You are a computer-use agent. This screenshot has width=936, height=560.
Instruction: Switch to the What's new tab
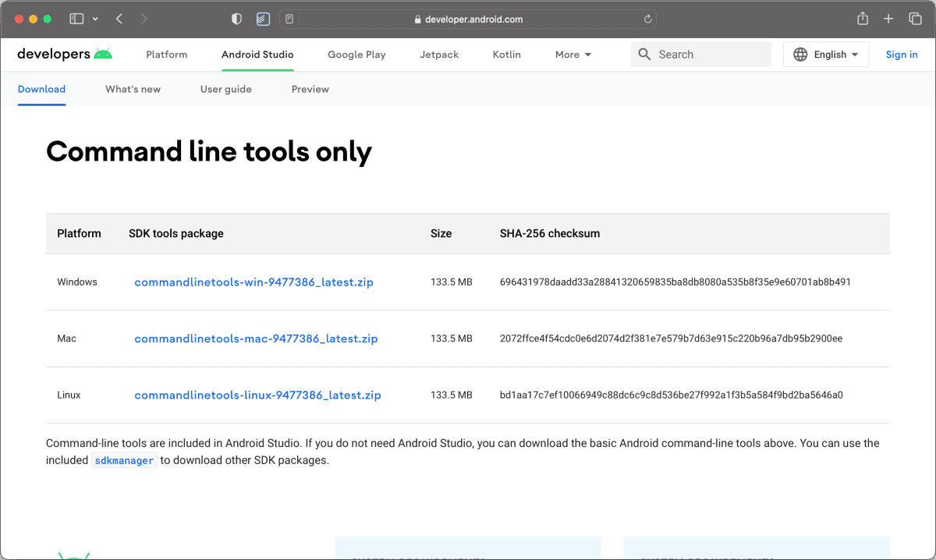point(133,89)
